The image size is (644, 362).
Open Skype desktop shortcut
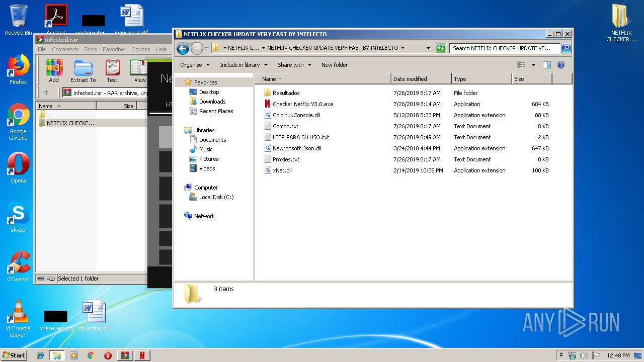pos(18,217)
